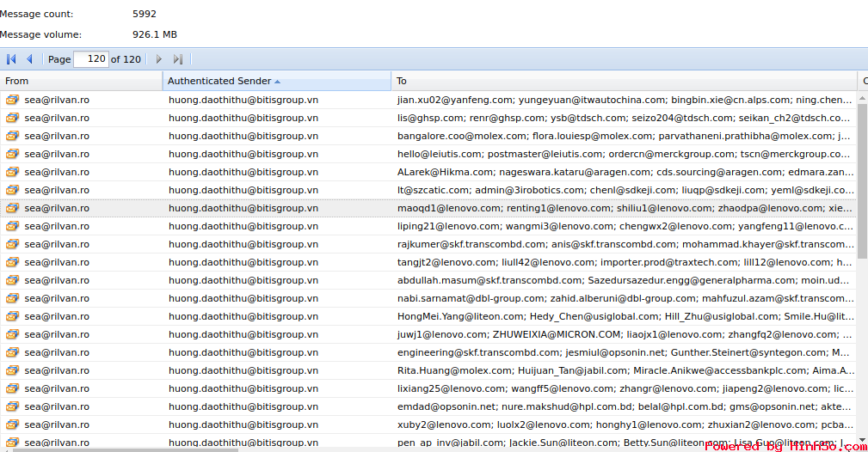Screen dimensions: 868x452
Task: Select recipients starting nabi.sarnamat@dbl-group.com
Action: click(x=625, y=298)
